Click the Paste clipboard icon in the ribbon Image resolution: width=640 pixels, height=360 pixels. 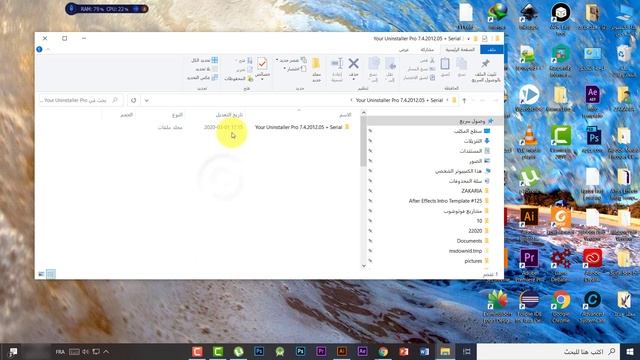(445, 64)
